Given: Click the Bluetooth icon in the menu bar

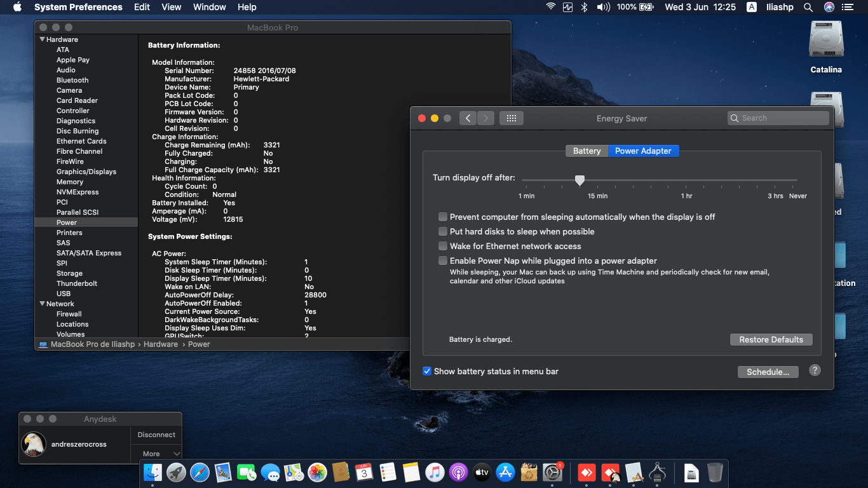Looking at the screenshot, I should (x=584, y=7).
